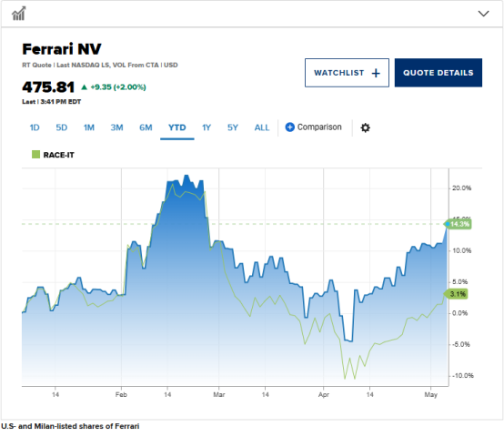Open Quote Details

[x=438, y=73]
